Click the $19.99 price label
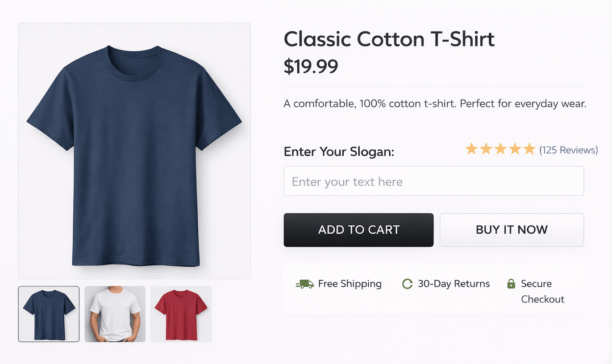The width and height of the screenshot is (612, 364). point(311,66)
